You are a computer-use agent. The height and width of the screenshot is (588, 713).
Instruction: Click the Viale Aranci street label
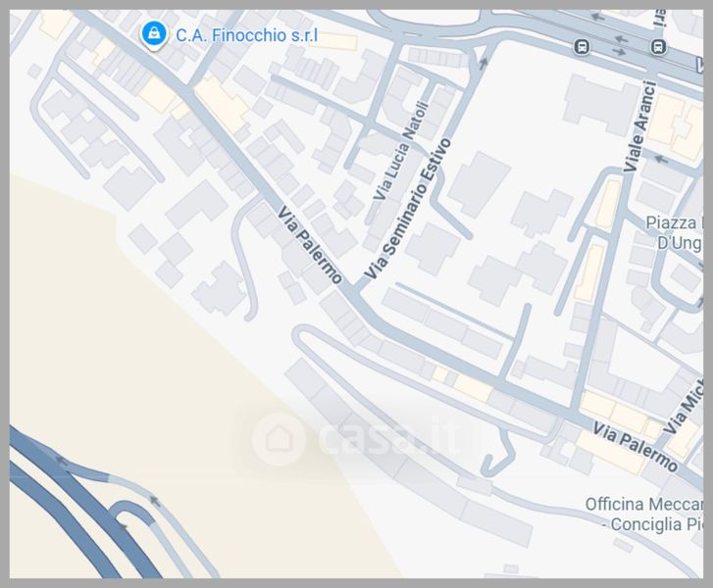(639, 126)
